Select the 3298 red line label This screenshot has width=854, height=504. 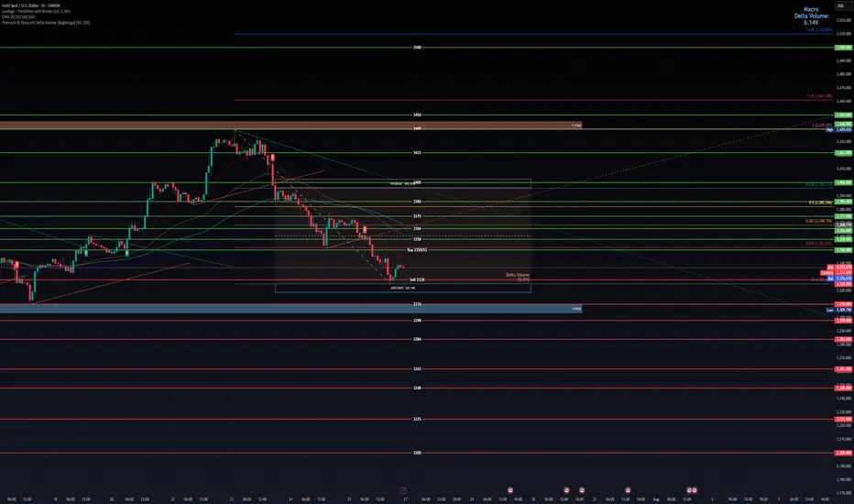pyautogui.click(x=417, y=321)
